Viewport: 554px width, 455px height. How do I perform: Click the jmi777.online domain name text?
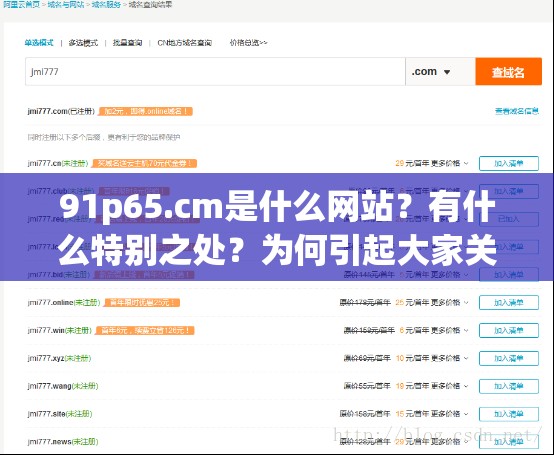pos(50,302)
